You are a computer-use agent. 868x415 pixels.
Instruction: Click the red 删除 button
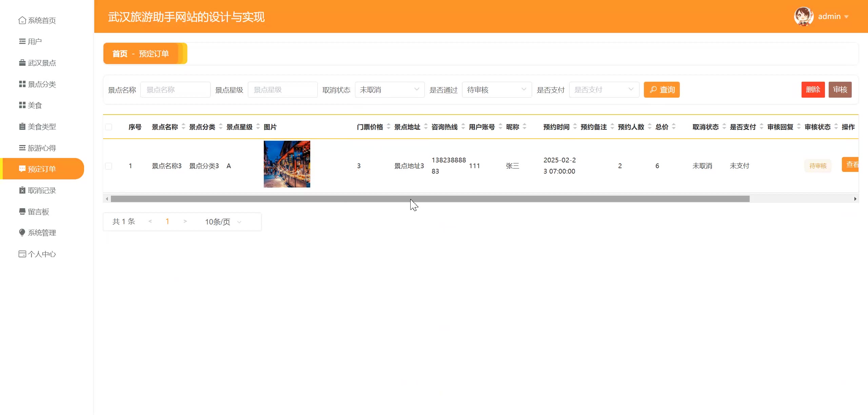[813, 90]
